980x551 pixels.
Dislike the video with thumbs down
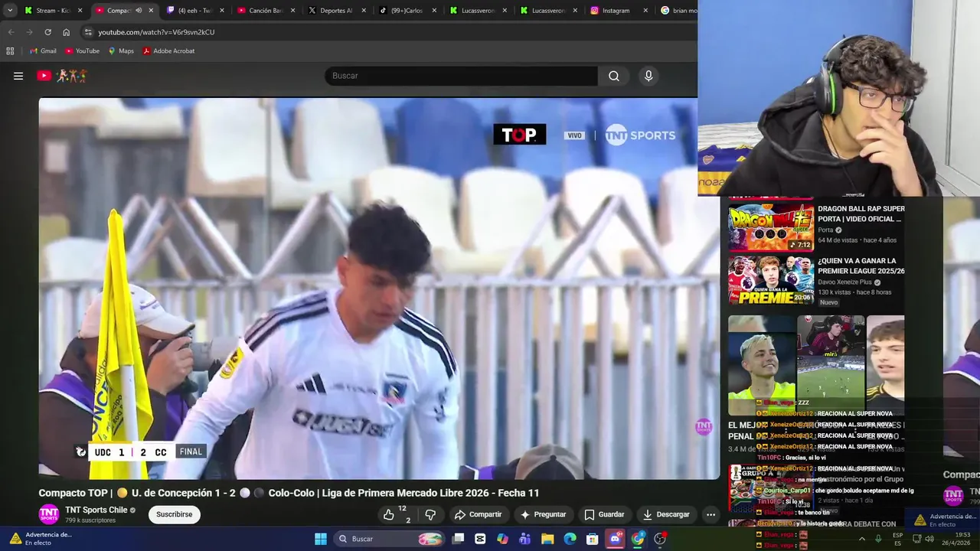tap(430, 514)
